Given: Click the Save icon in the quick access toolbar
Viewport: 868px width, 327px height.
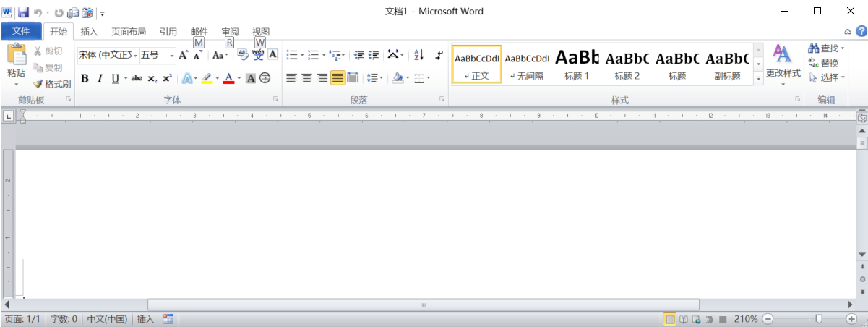Looking at the screenshot, I should pyautogui.click(x=22, y=12).
